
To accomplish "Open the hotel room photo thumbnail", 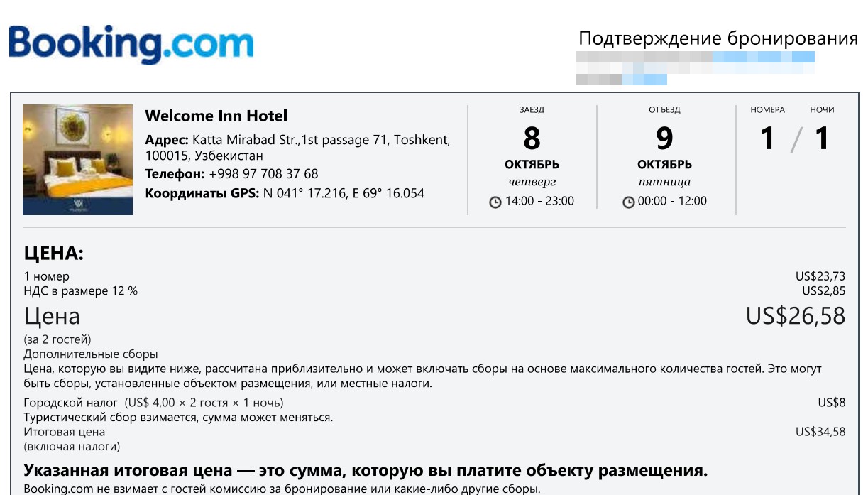I will tap(78, 160).
